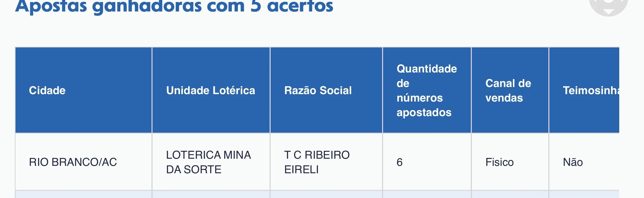Click the partial second row under T C RIBEIRO
Viewport: 644px width, 198px height.
click(x=326, y=194)
